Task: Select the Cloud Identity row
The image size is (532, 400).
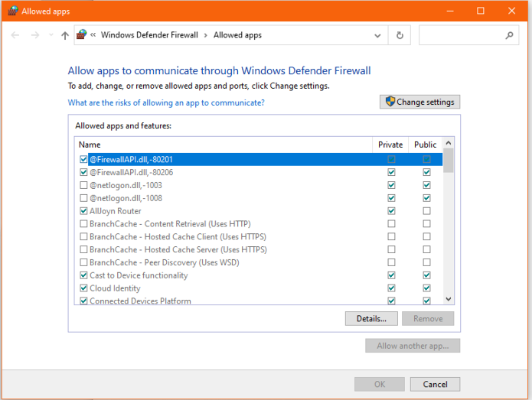Action: 259,288
